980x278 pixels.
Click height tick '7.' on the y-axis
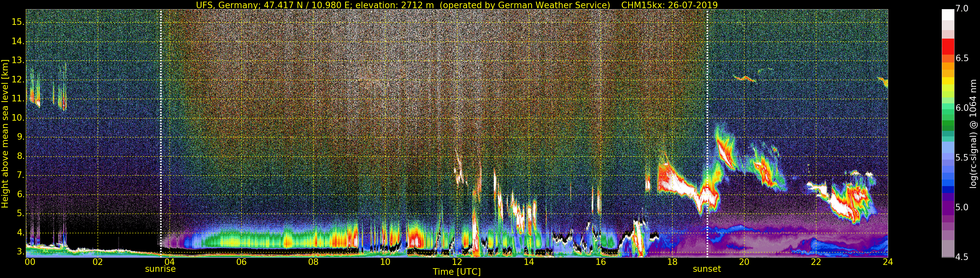(20, 176)
